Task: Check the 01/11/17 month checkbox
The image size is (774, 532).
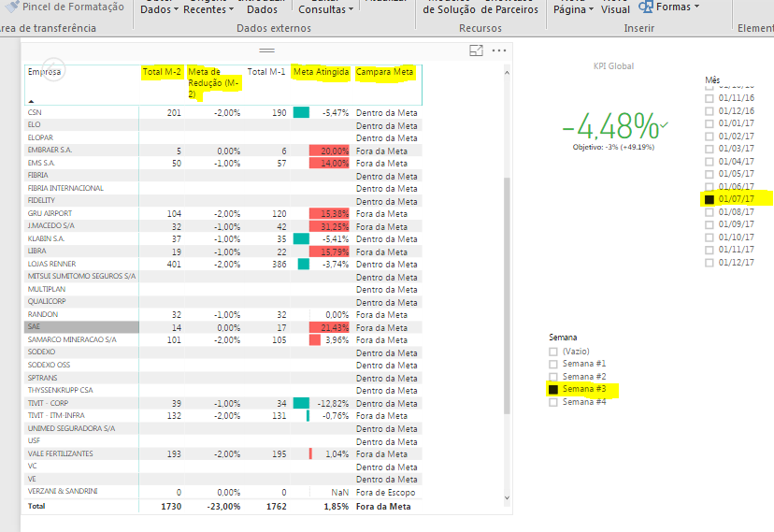Action: pos(709,250)
